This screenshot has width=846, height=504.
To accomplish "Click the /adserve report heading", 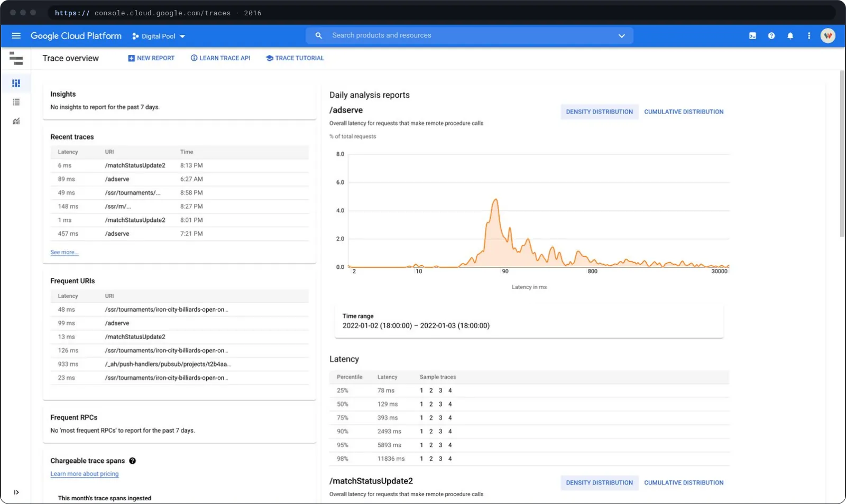I will tap(346, 110).
